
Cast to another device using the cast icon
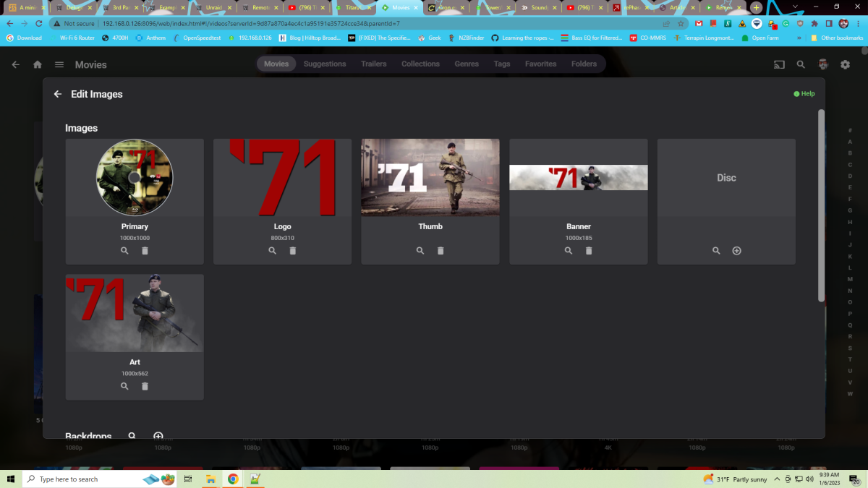click(779, 64)
